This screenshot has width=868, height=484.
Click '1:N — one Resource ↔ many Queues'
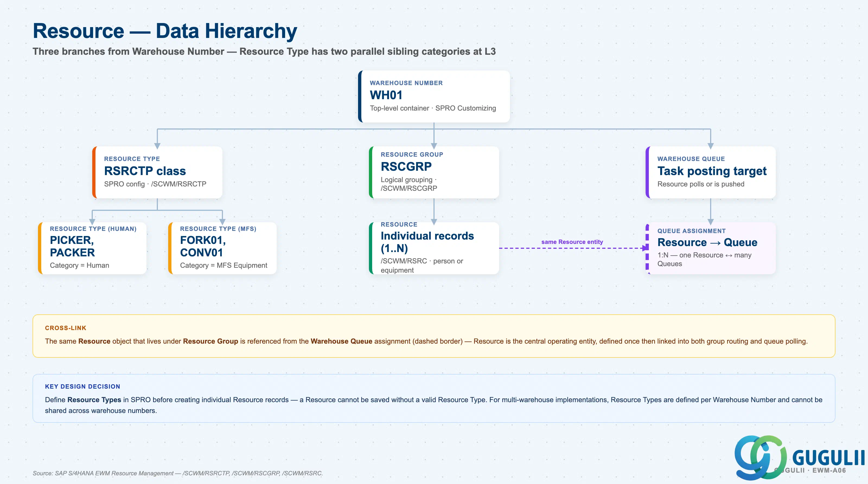click(705, 260)
